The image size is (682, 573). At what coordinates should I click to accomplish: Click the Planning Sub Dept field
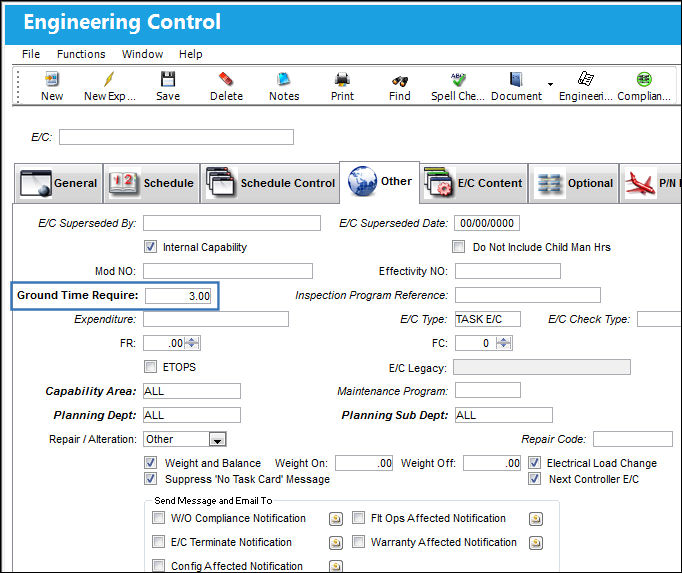point(504,415)
